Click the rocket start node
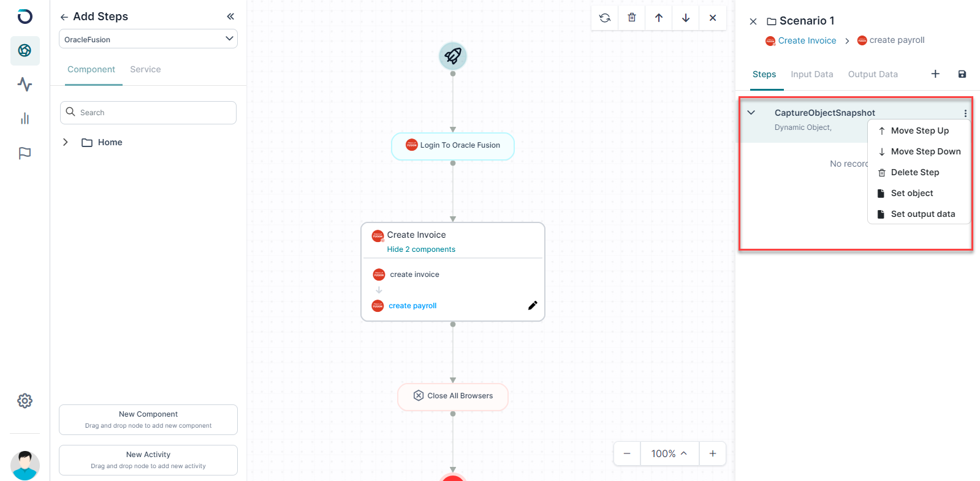Image resolution: width=980 pixels, height=481 pixels. (x=453, y=56)
